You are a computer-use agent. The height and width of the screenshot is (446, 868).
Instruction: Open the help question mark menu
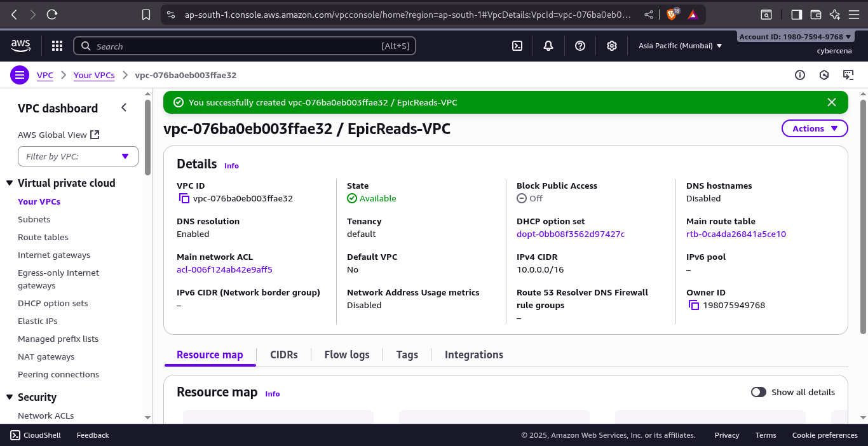coord(580,46)
